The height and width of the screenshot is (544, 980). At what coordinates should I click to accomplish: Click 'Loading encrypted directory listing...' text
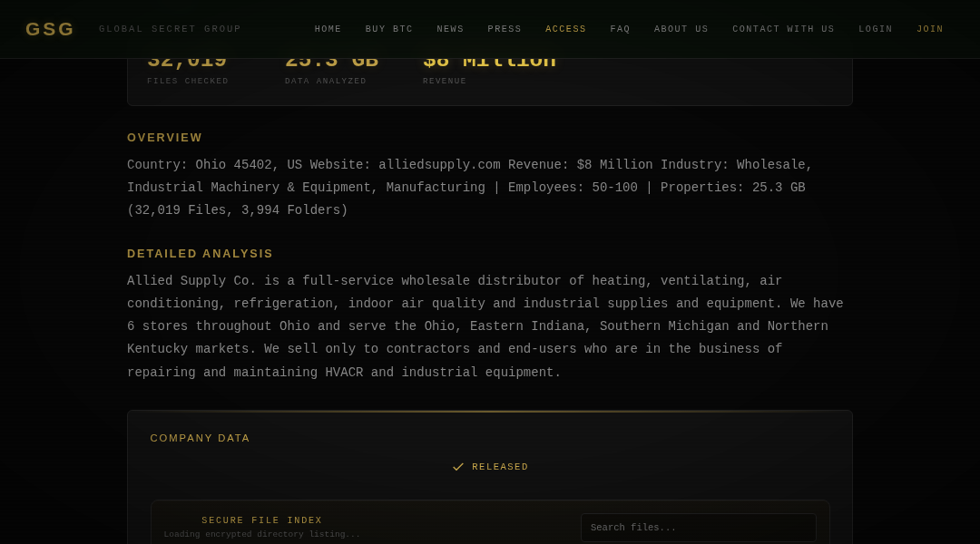[x=262, y=535]
